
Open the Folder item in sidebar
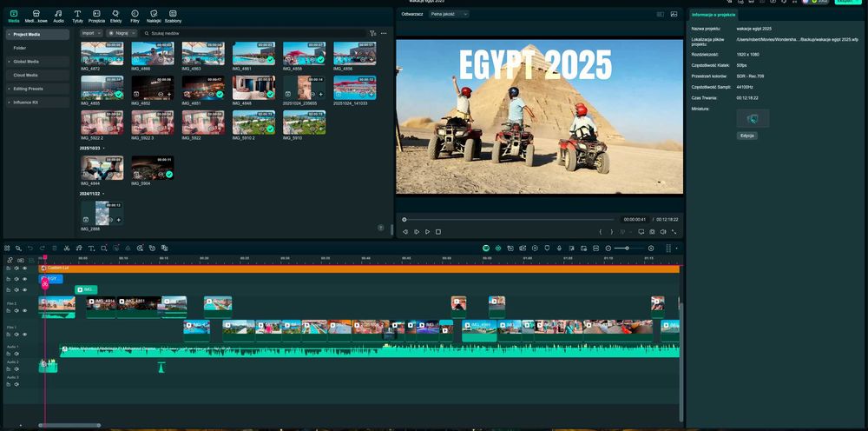pyautogui.click(x=37, y=48)
